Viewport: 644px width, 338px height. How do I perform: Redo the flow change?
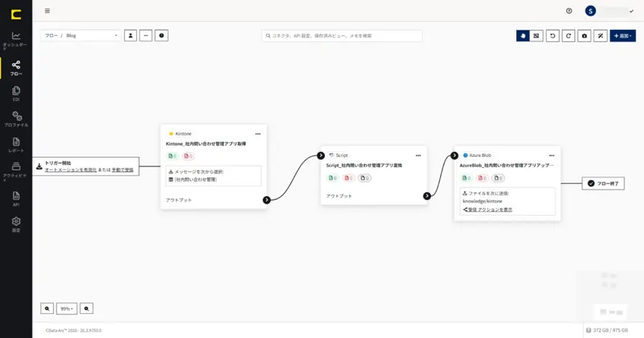click(568, 36)
